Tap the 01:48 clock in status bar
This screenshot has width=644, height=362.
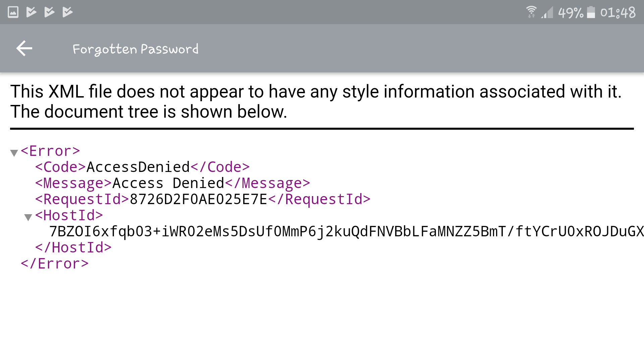[618, 13]
